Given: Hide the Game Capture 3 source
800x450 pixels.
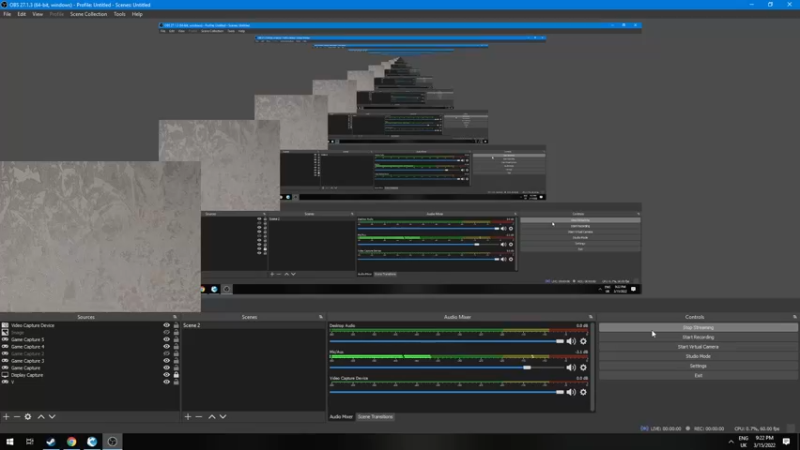Looking at the screenshot, I should pyautogui.click(x=166, y=361).
